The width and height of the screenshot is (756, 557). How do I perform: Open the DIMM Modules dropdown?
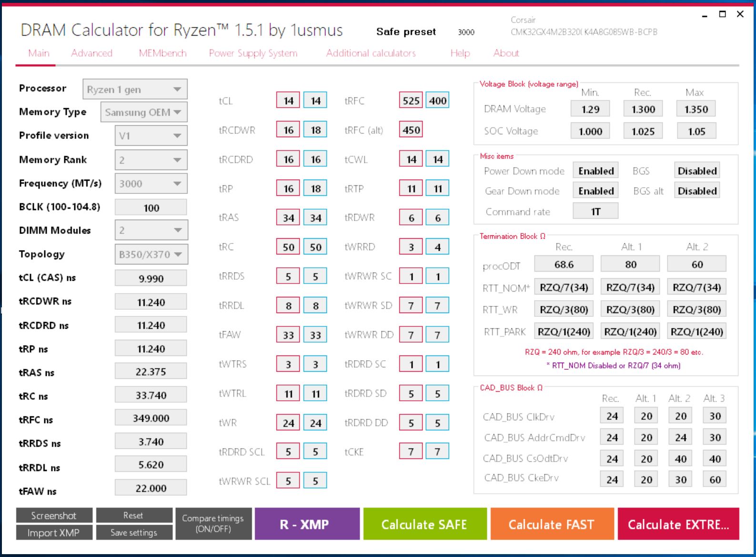(x=151, y=230)
